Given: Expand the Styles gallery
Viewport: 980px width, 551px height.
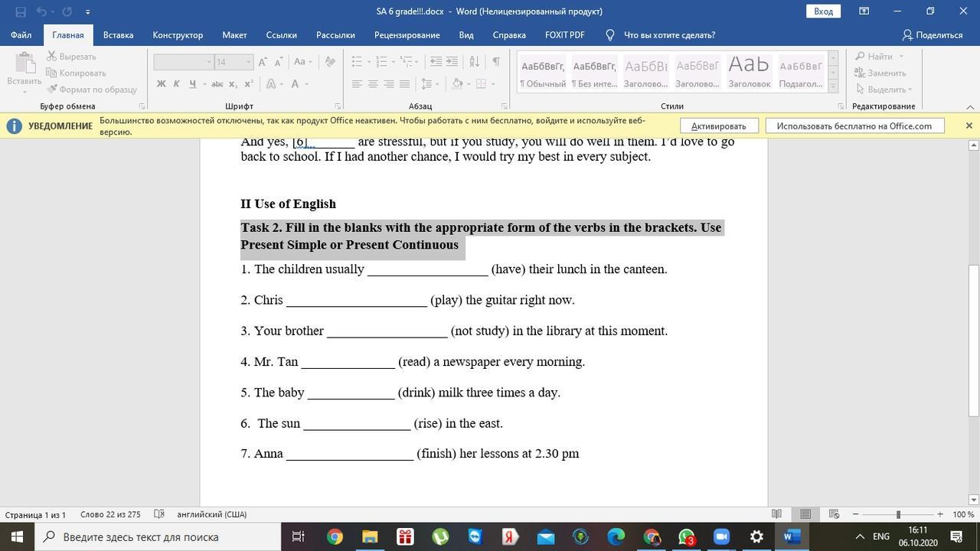Looking at the screenshot, I should tap(833, 87).
